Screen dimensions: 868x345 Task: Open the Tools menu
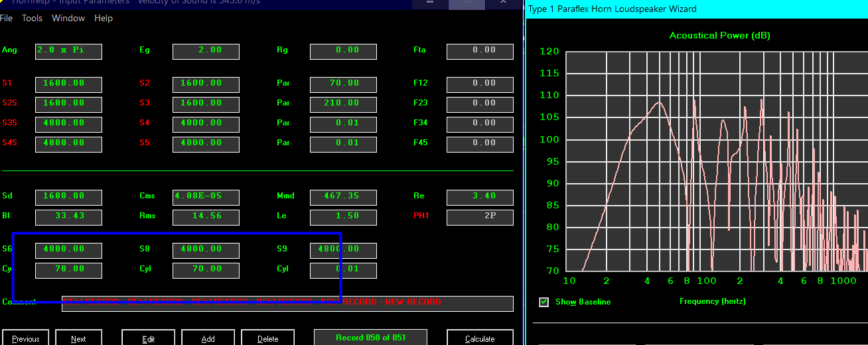(x=32, y=18)
